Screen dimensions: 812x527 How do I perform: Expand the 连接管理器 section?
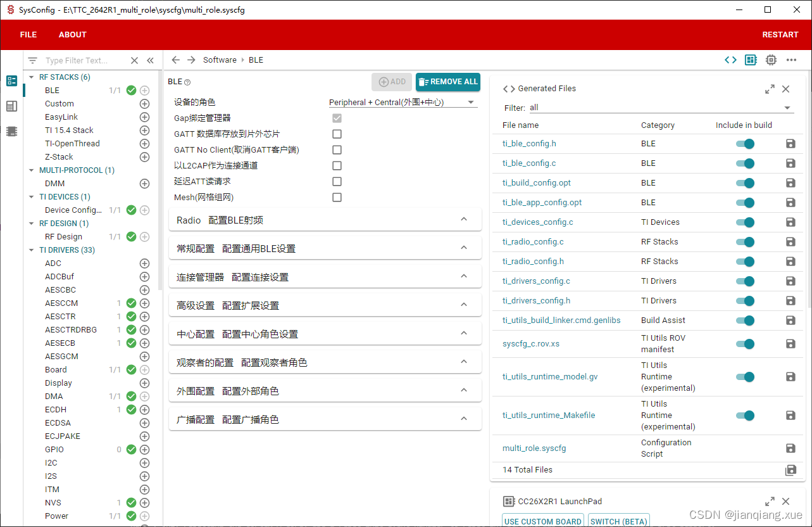click(325, 277)
